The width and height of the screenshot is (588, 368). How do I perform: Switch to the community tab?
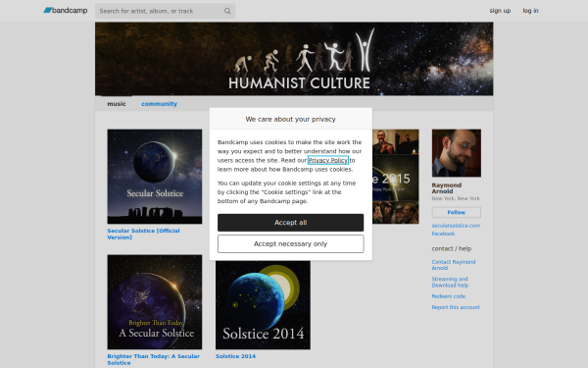[159, 104]
